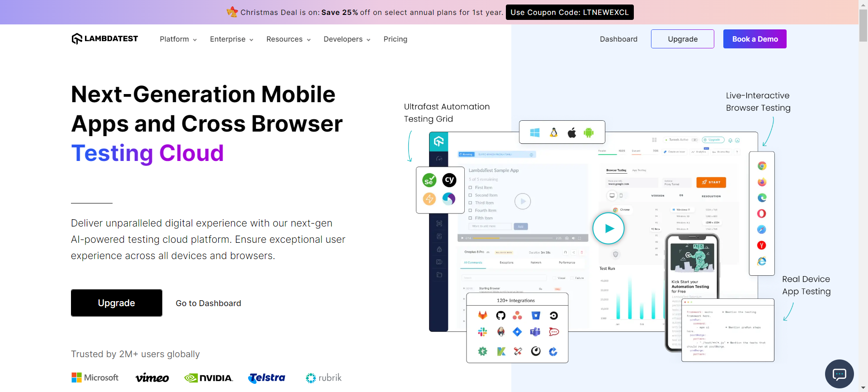Click the black Upgrade button

[117, 303]
